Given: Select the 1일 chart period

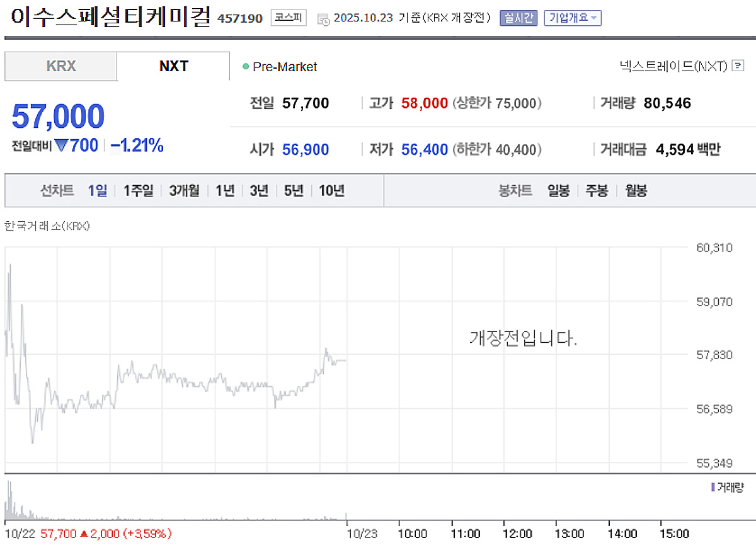Looking at the screenshot, I should pyautogui.click(x=96, y=190).
